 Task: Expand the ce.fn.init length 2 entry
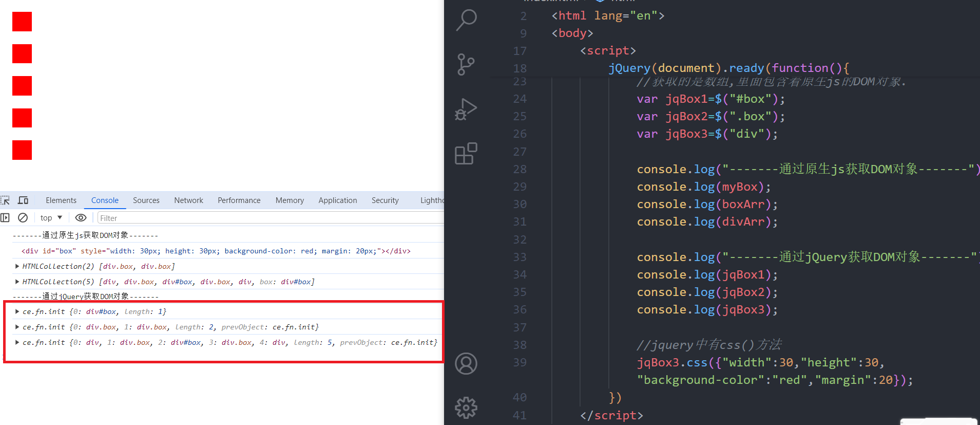click(17, 327)
